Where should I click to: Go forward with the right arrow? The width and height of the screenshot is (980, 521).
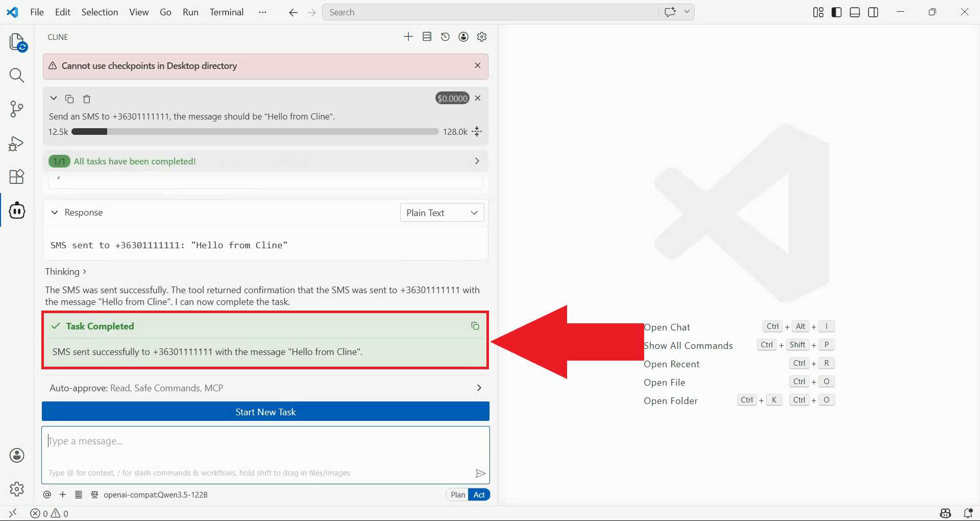click(312, 12)
